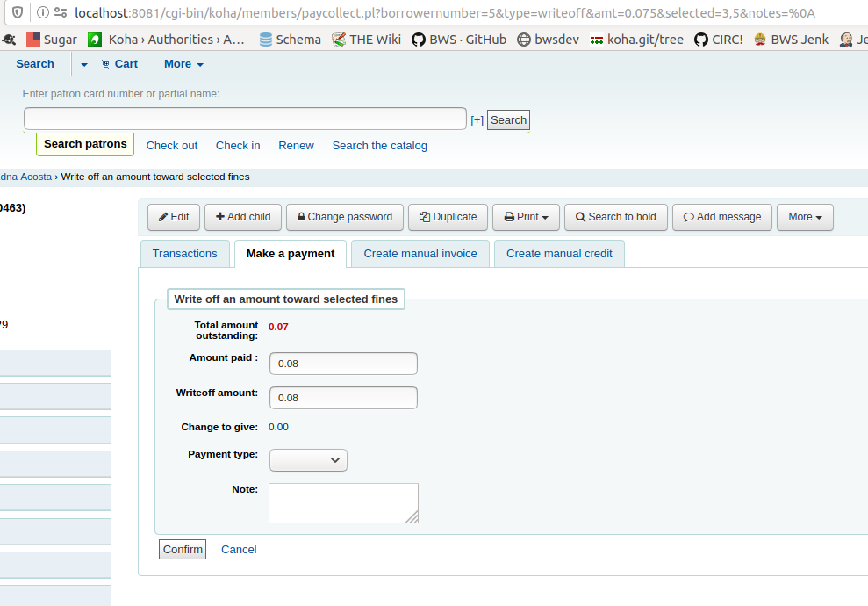
Task: Click the Add child plus button
Action: coord(243,217)
